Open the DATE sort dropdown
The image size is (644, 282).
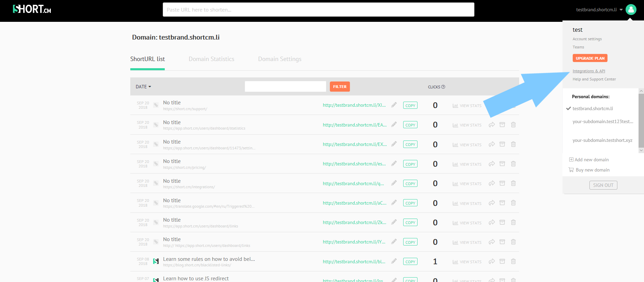tap(143, 87)
